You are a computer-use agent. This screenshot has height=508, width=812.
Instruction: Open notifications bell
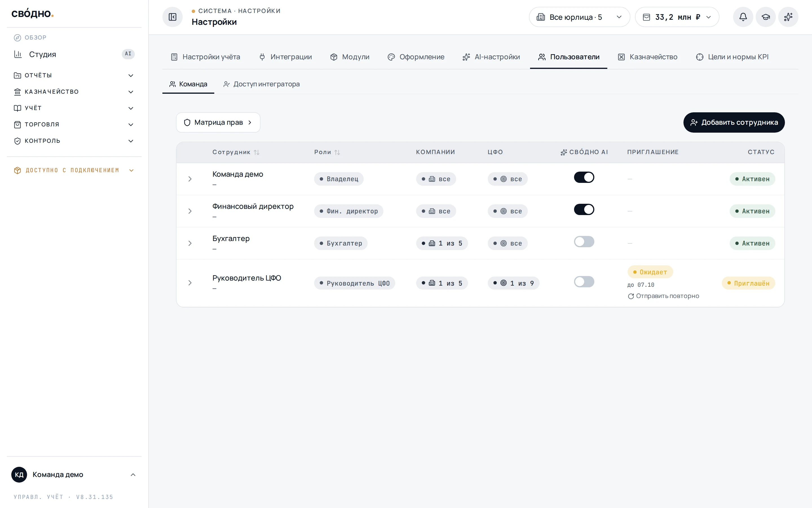pos(743,17)
